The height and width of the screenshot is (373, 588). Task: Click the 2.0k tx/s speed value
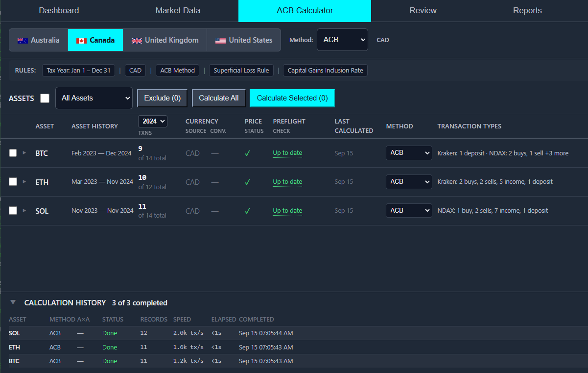188,333
